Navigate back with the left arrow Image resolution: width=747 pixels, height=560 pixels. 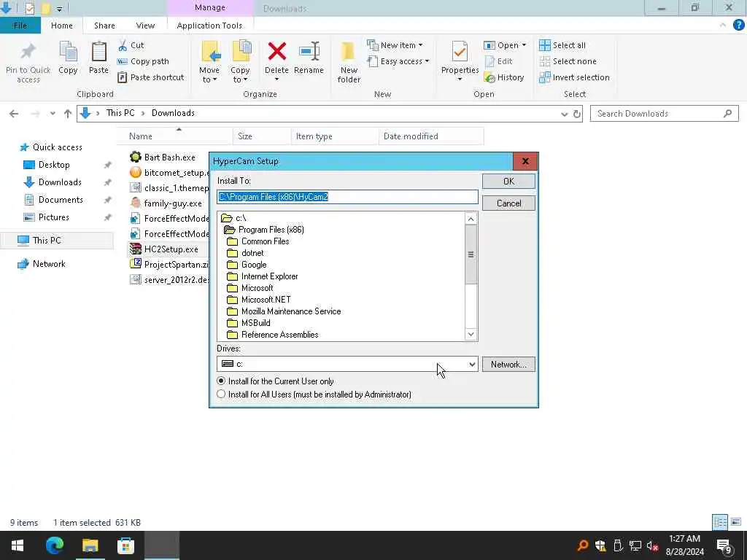pos(14,114)
